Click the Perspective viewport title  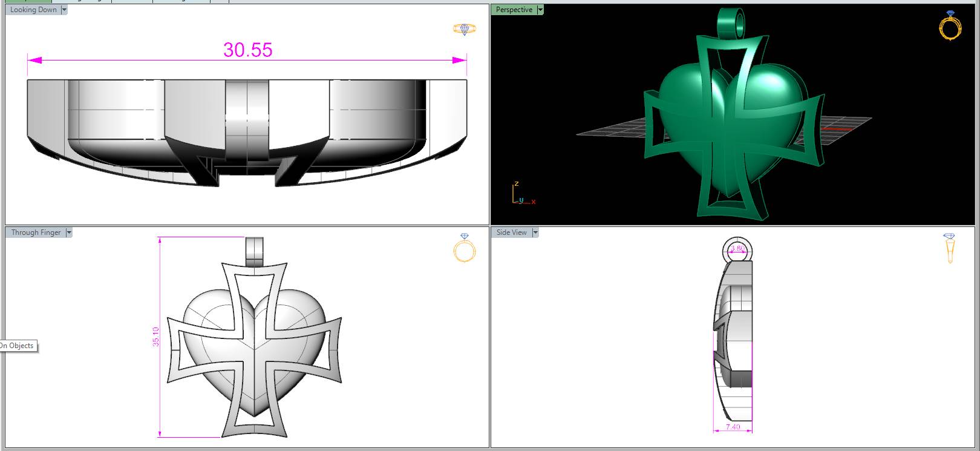tap(514, 10)
